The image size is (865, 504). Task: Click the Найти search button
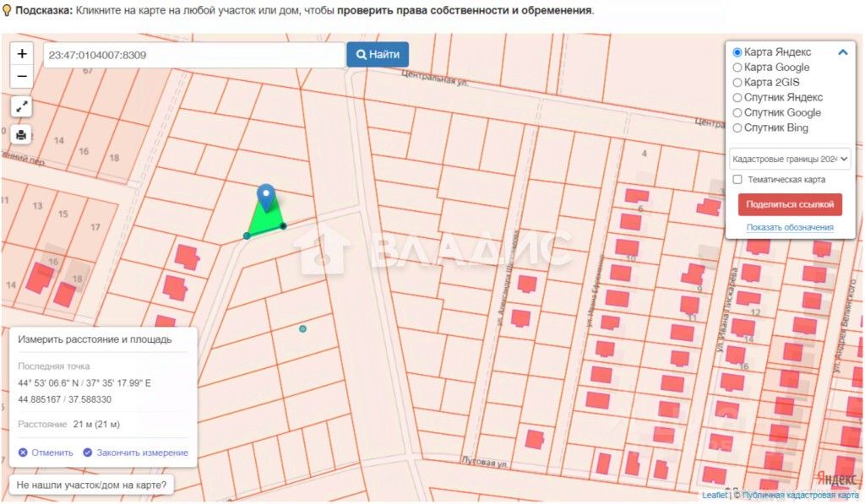click(378, 55)
